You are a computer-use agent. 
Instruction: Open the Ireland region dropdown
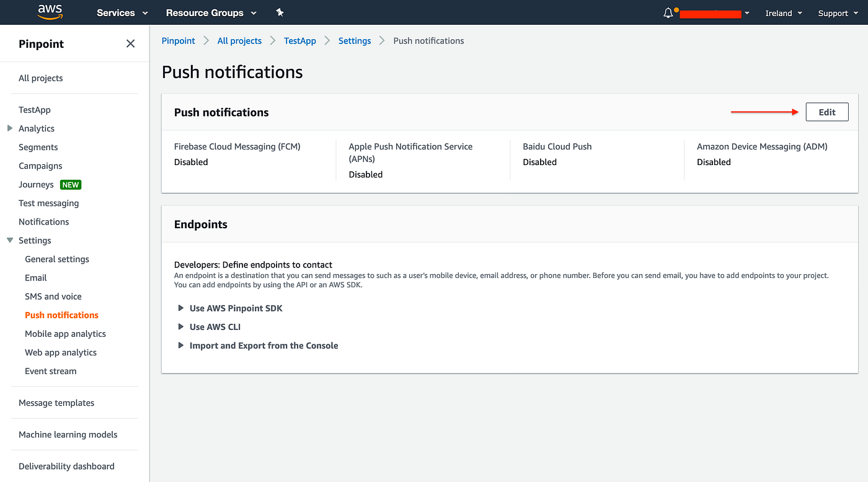(783, 12)
